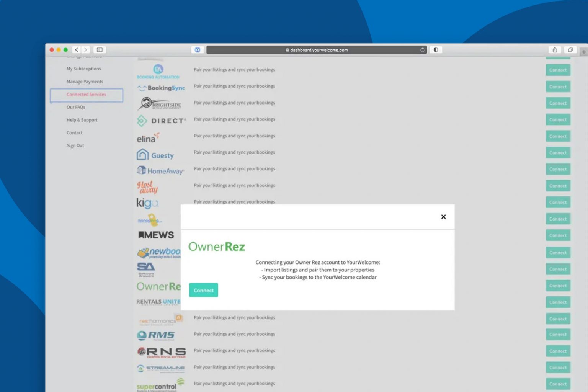Click the page reload icon

[x=422, y=50]
